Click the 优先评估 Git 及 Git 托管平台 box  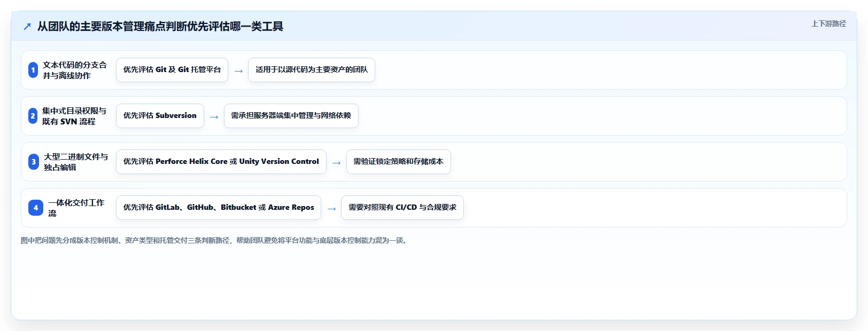click(172, 70)
